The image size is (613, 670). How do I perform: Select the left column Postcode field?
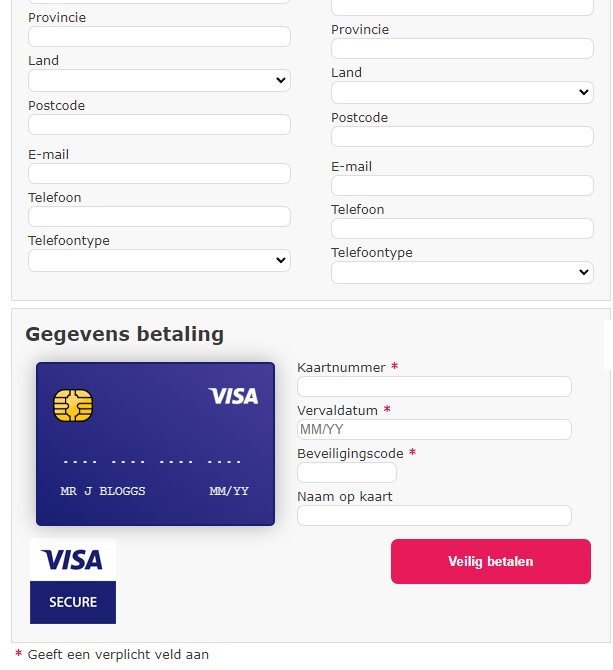pyautogui.click(x=159, y=125)
